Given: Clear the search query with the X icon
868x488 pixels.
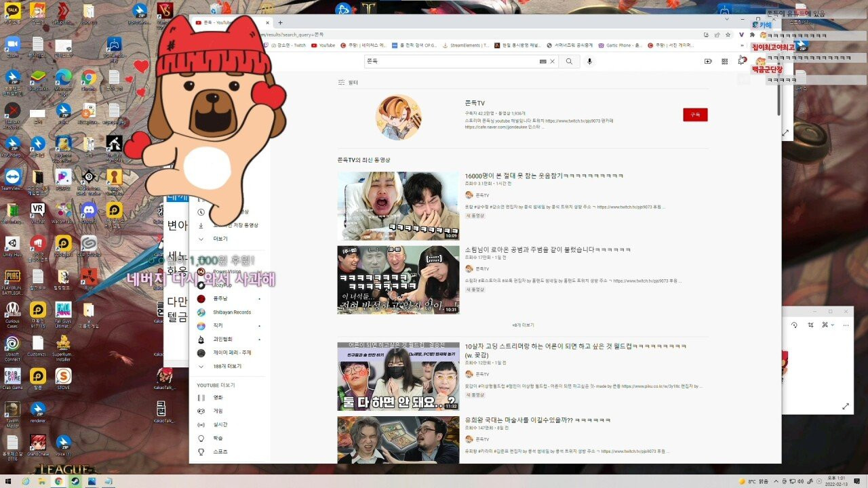Looking at the screenshot, I should coord(553,61).
